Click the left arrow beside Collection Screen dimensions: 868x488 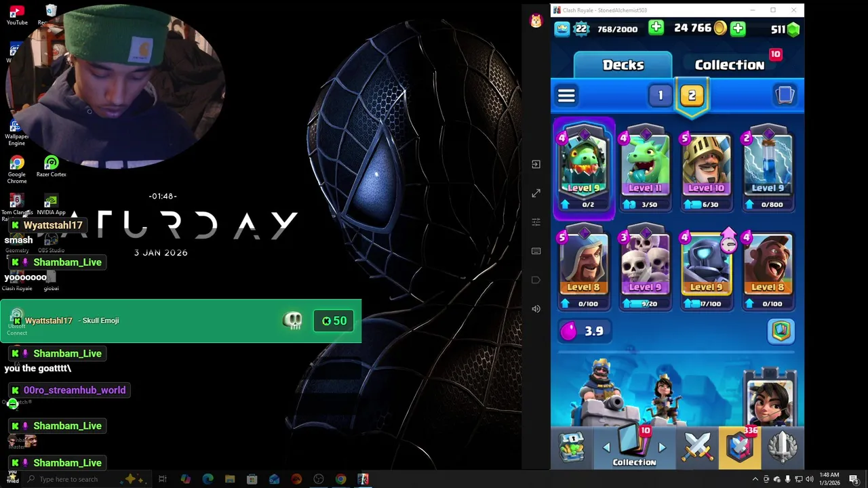click(x=606, y=447)
